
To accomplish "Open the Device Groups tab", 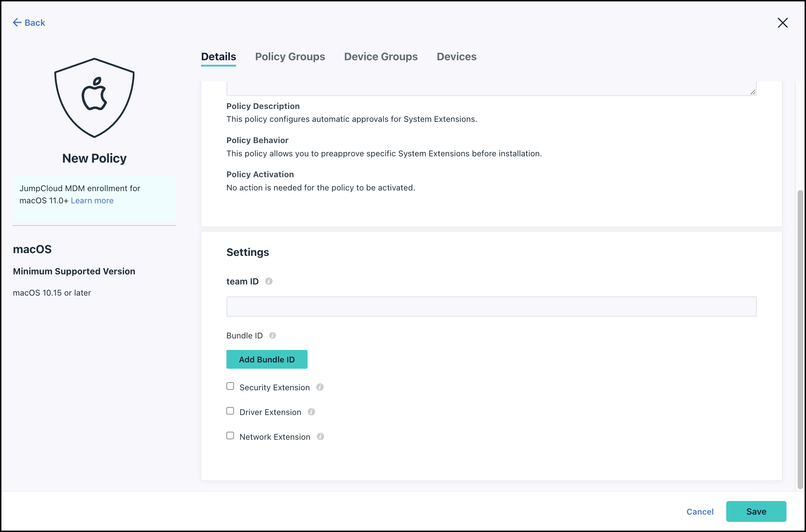I will pos(381,56).
